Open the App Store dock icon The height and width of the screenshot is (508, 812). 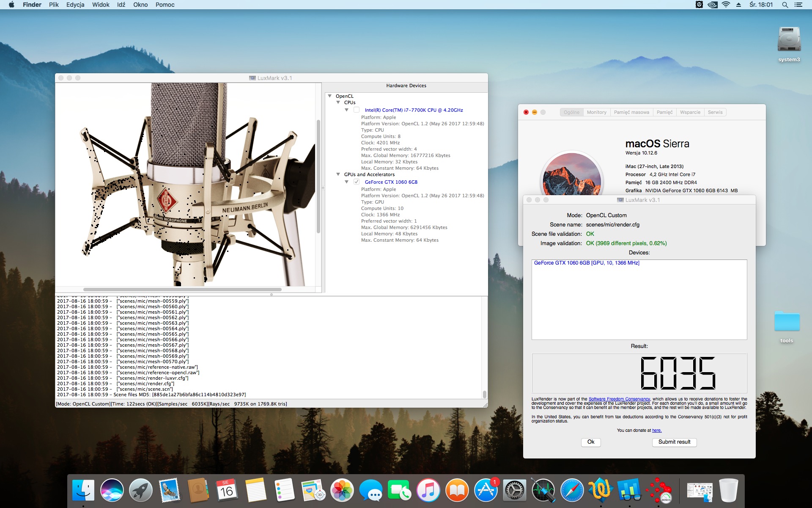[x=486, y=490]
